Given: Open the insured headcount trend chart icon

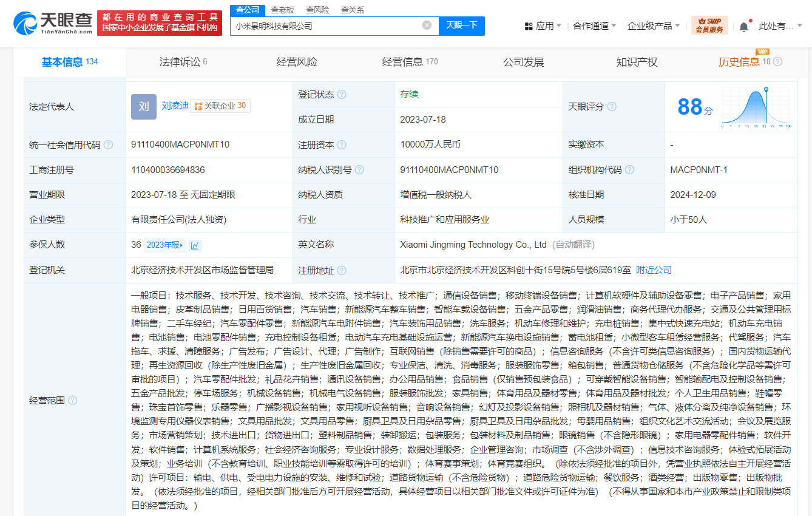Looking at the screenshot, I should (x=195, y=245).
